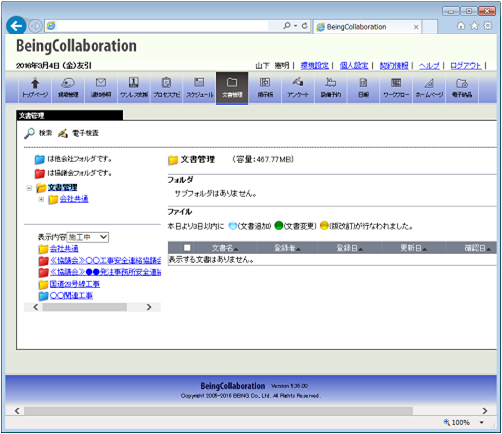Open the アンケート survey toolbar icon
The image size is (502, 434).
point(298,87)
